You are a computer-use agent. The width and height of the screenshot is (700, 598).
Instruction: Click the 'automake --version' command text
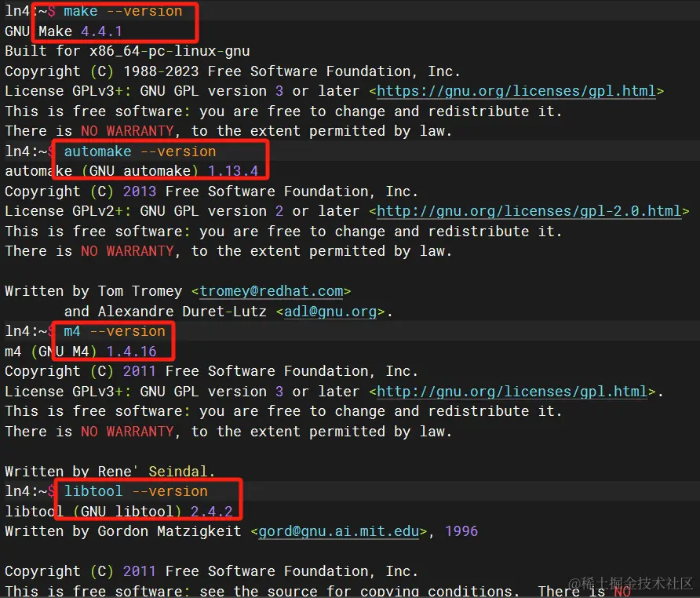pos(140,151)
